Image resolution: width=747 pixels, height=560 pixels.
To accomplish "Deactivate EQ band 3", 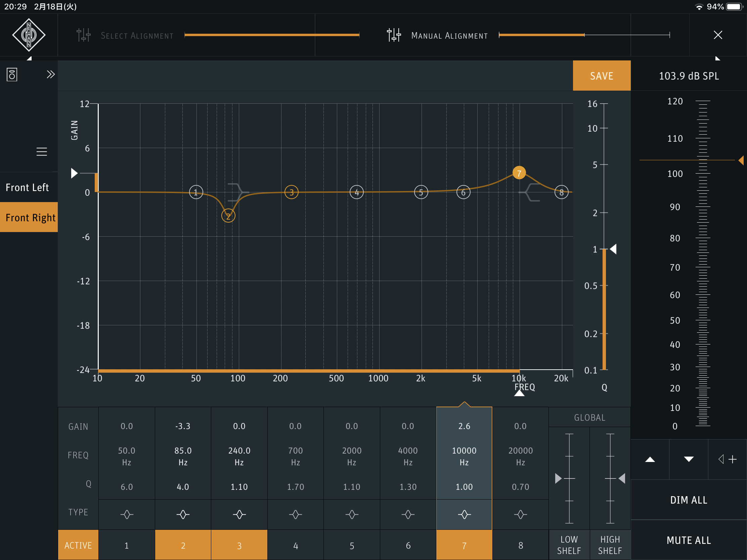I will (239, 545).
